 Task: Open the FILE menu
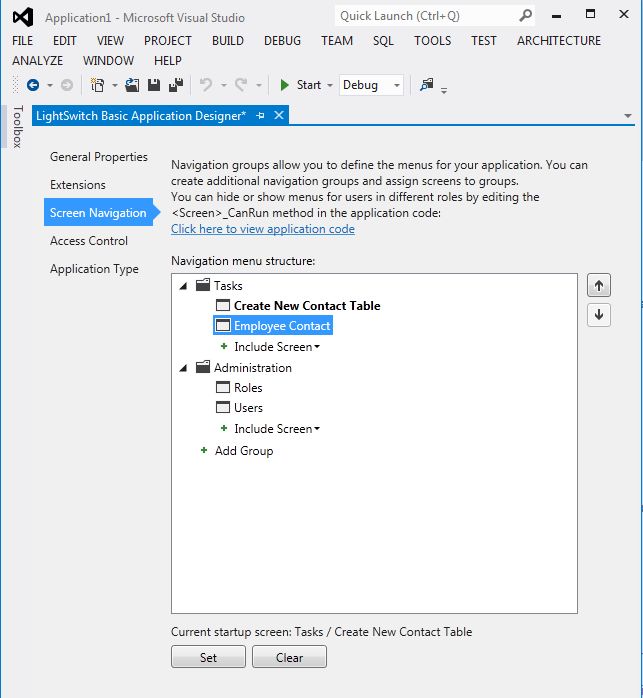[22, 41]
